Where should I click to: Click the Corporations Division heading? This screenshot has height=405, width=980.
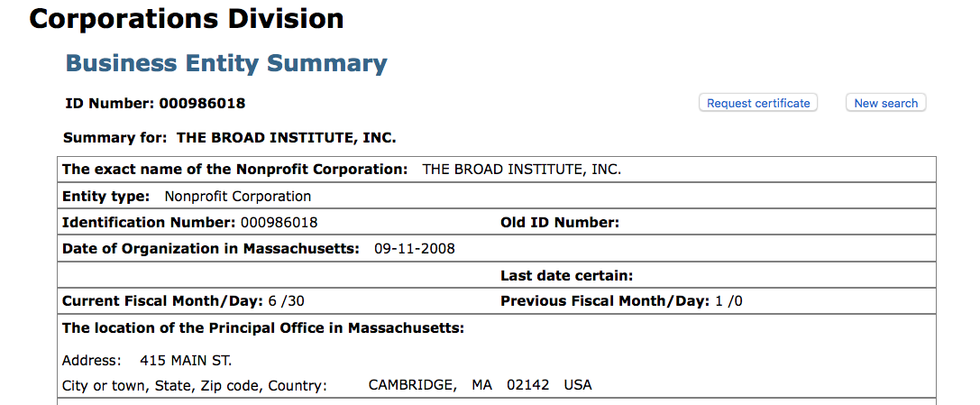click(187, 18)
